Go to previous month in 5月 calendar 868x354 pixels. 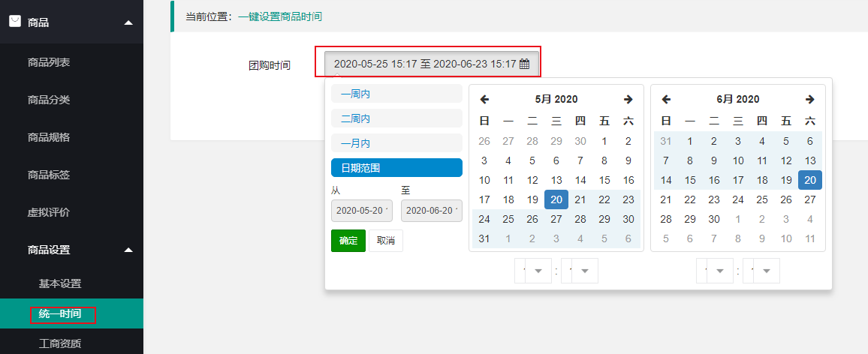tap(484, 100)
